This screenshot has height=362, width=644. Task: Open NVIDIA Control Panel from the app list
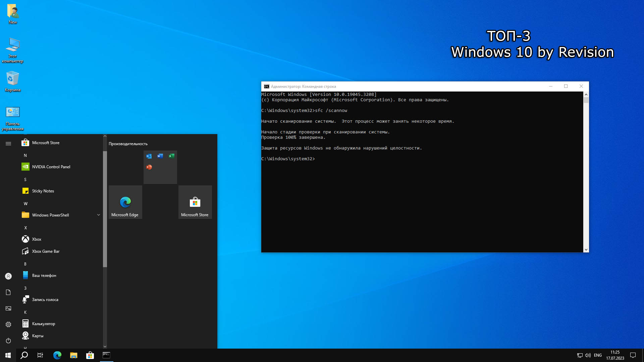click(x=51, y=167)
